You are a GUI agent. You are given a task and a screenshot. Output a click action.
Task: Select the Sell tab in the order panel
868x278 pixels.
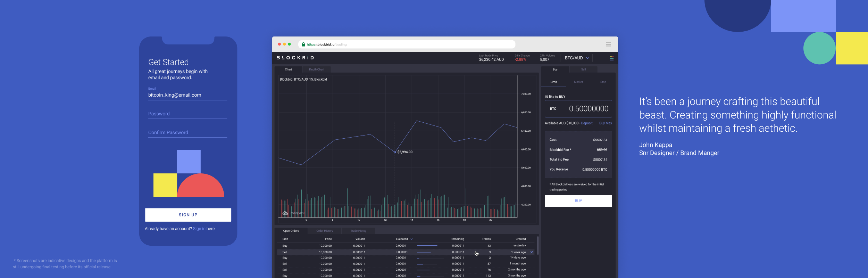pyautogui.click(x=583, y=69)
